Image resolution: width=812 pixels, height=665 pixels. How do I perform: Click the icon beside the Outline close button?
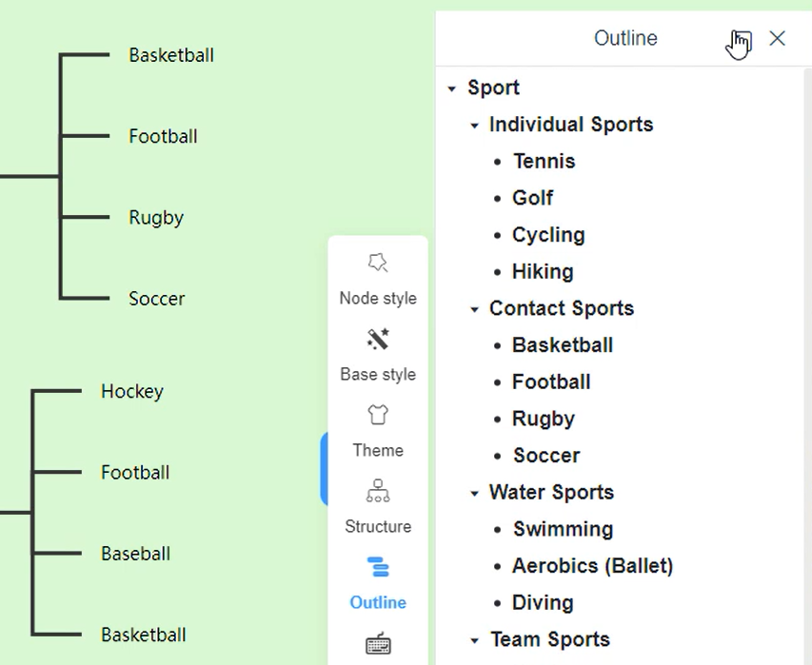click(742, 39)
